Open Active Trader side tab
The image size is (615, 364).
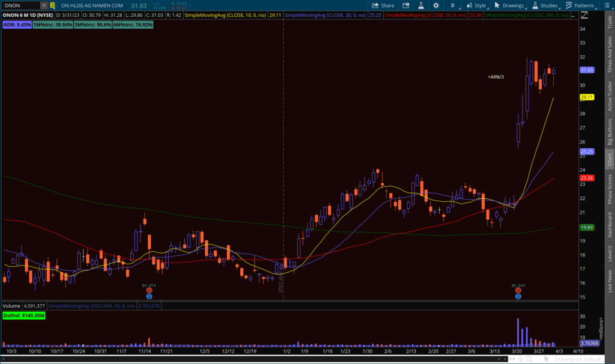(610, 96)
